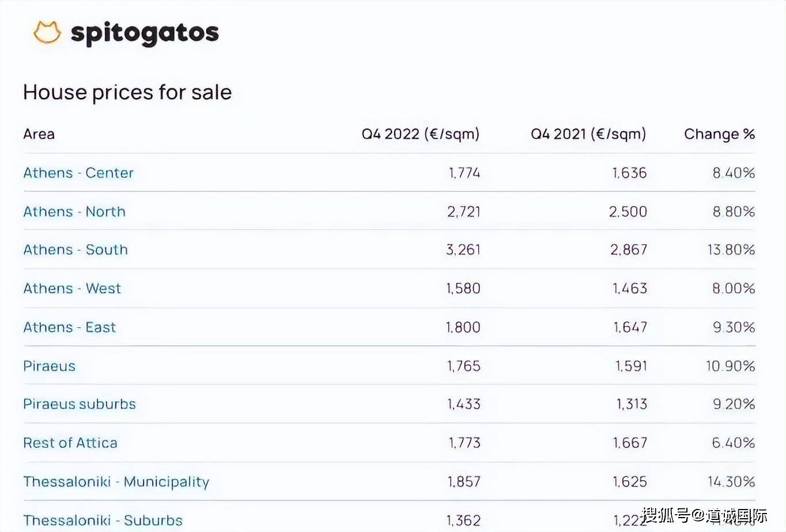Open the Piraeus suburbs link
786x532 pixels.
coord(80,404)
